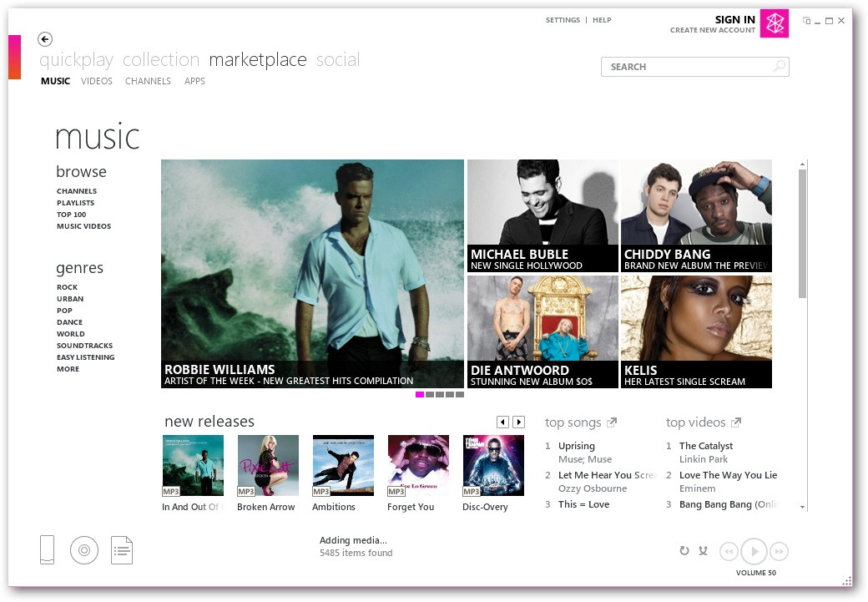Select WORLD genre
Viewport: 868px width, 602px height.
[x=70, y=333]
